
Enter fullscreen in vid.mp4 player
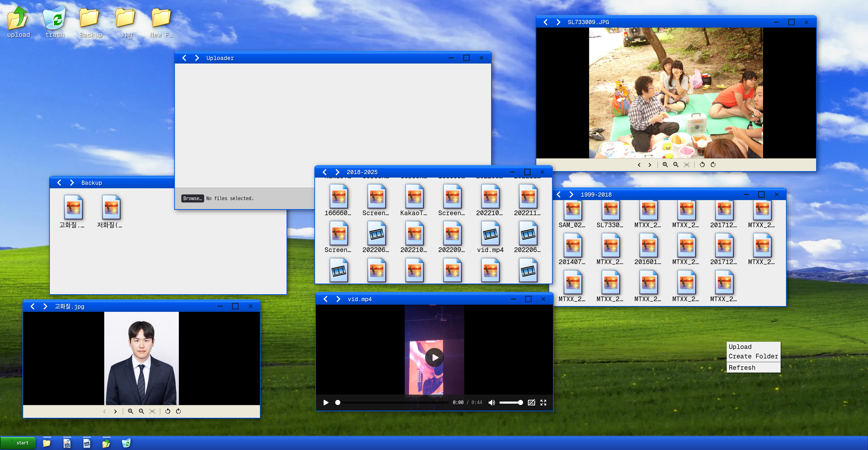(x=543, y=402)
